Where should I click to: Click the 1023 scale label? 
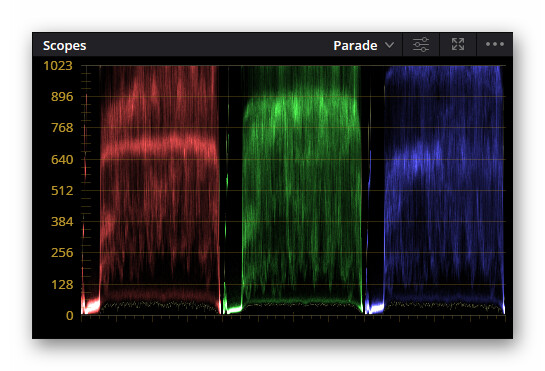click(58, 65)
